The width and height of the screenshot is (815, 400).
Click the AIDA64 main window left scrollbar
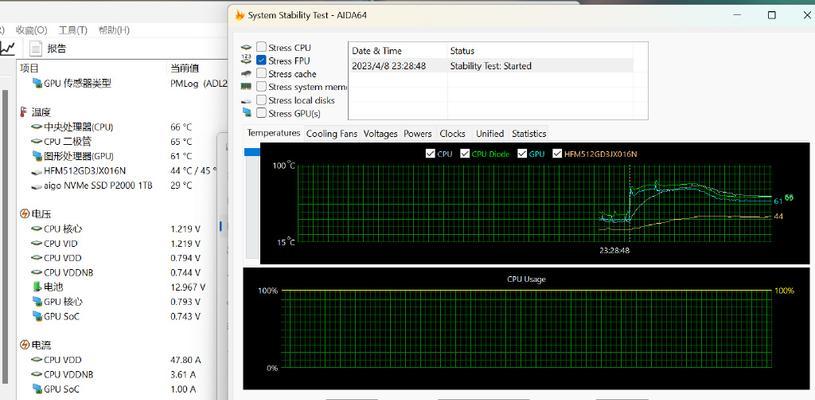(x=5, y=236)
